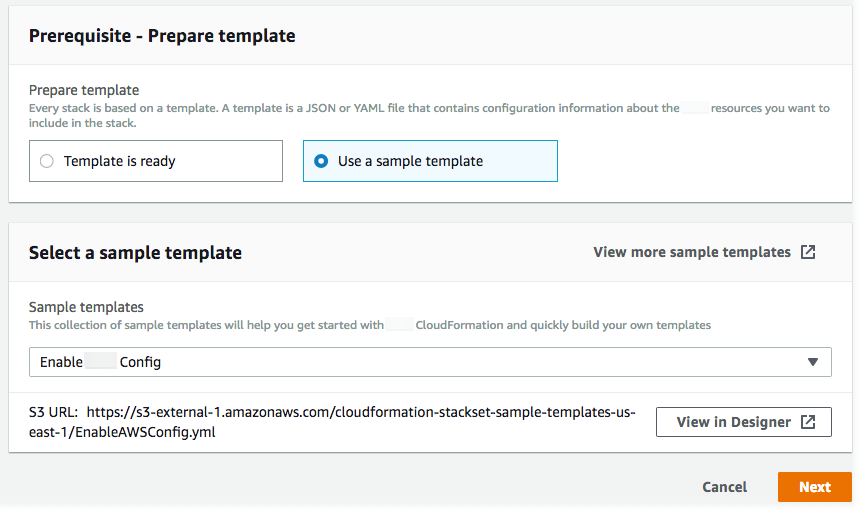Click the Prepare template field label
Screen dimensions: 860x511
coord(84,90)
